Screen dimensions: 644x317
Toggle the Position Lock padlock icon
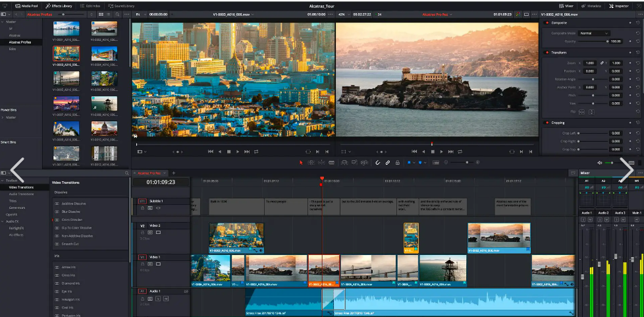398,162
